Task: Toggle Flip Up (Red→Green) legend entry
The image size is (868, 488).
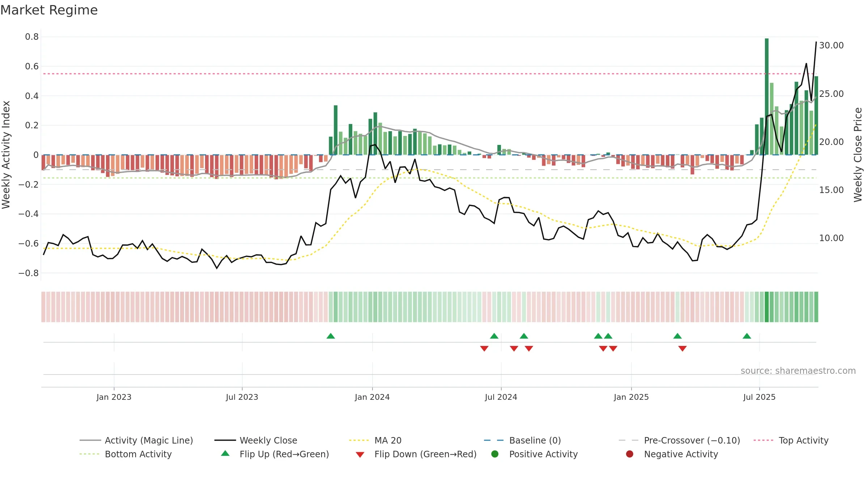Action: point(275,454)
